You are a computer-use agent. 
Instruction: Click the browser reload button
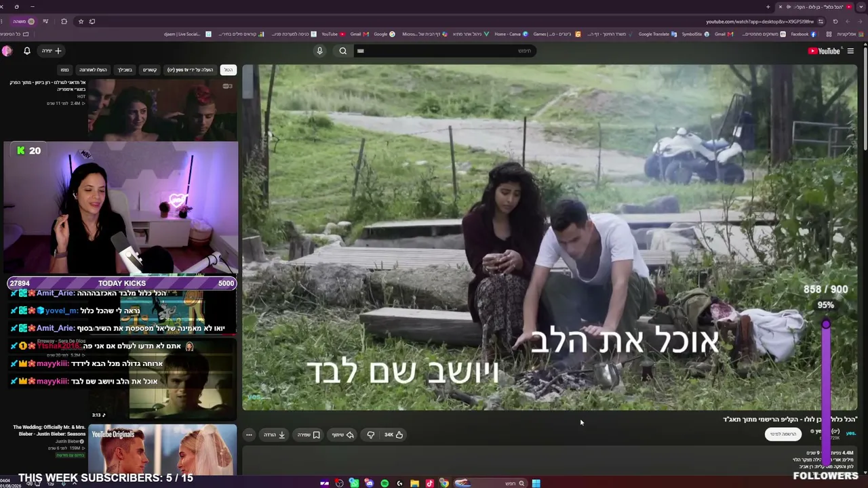click(x=835, y=21)
